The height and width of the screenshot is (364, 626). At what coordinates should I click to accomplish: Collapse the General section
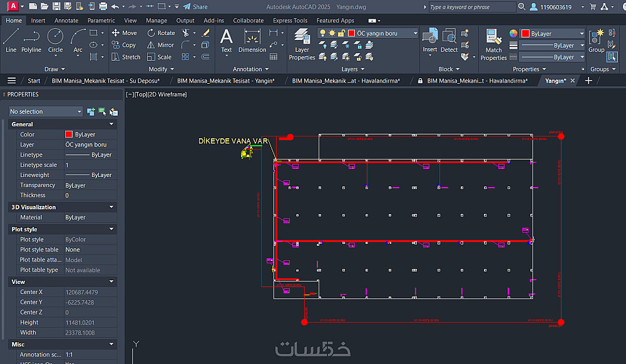click(x=111, y=124)
